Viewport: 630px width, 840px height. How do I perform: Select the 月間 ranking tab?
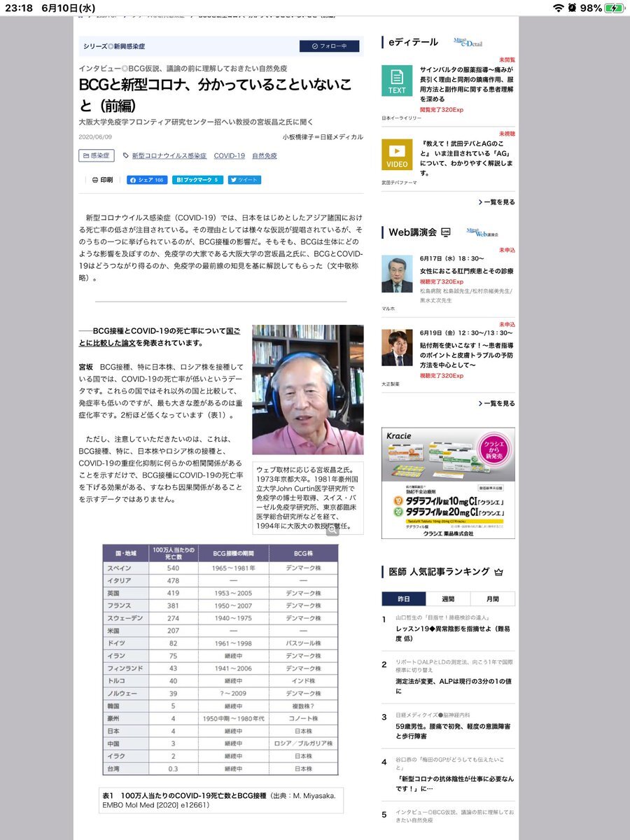click(493, 599)
